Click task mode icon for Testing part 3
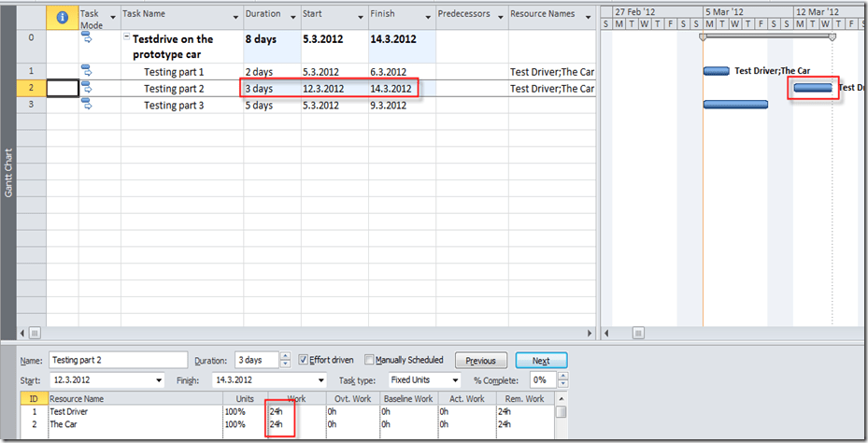 coord(87,105)
